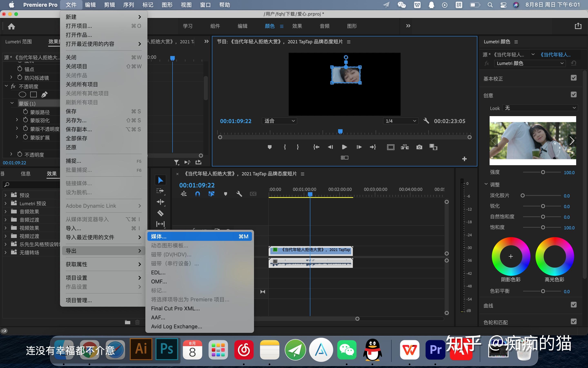
Task: Adjust the 饱和度 slider handle
Action: point(543,227)
